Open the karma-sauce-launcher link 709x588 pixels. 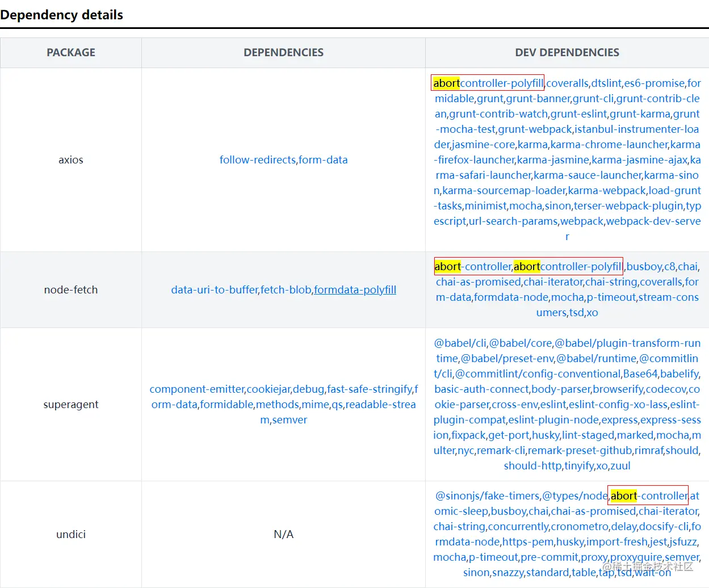tap(588, 175)
